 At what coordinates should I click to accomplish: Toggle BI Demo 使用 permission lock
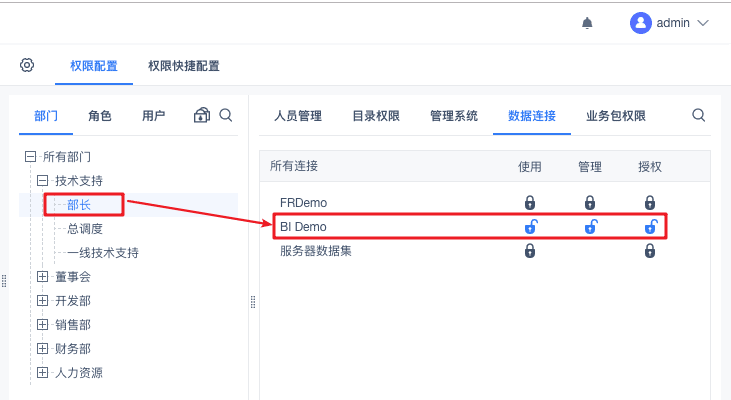coord(530,227)
